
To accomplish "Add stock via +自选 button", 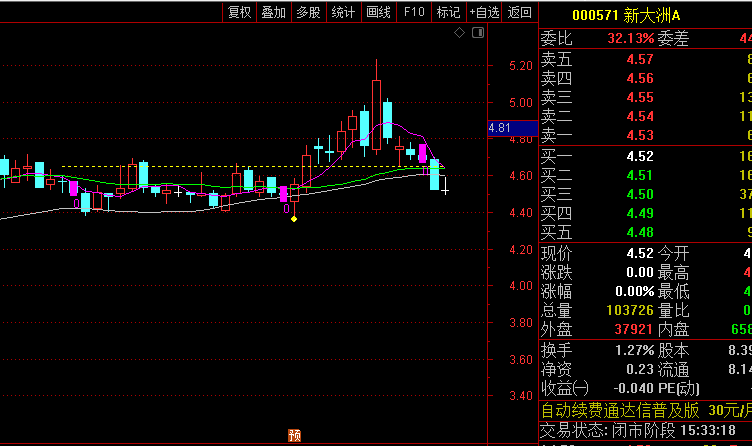I will 484,12.
